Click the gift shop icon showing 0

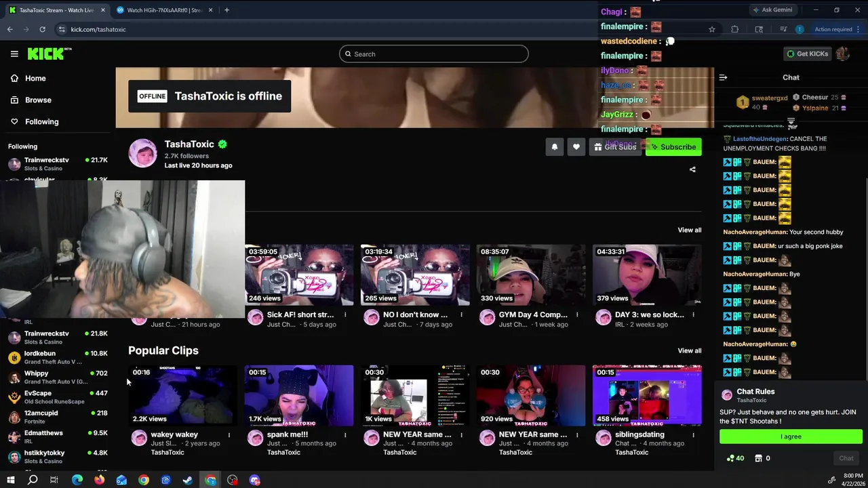click(x=762, y=458)
